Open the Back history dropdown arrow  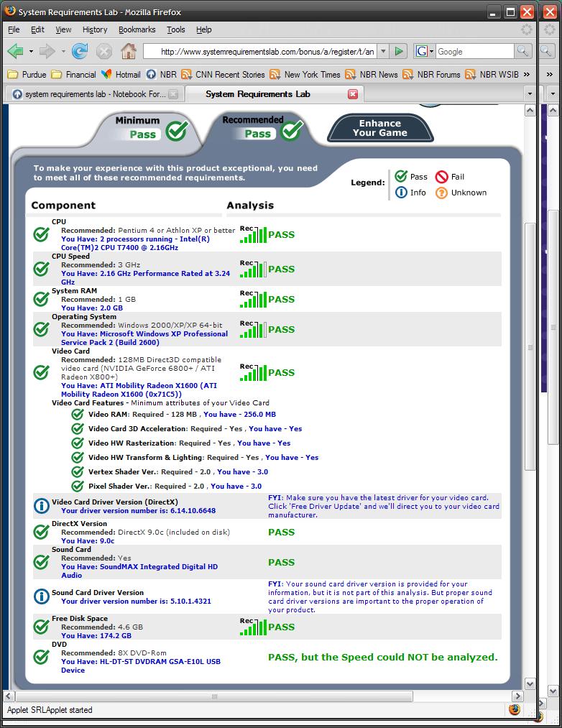[x=31, y=52]
